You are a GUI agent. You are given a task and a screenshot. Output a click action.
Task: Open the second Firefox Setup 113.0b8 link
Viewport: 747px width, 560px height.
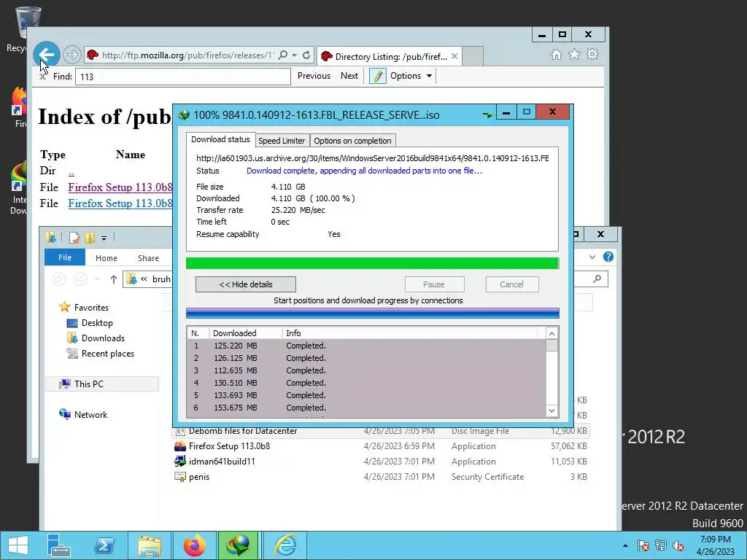point(120,204)
